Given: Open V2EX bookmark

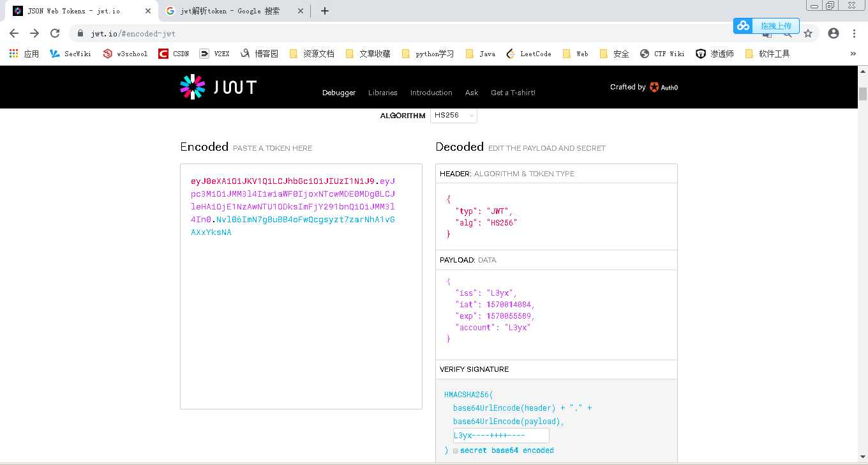Looking at the screenshot, I should (x=214, y=54).
